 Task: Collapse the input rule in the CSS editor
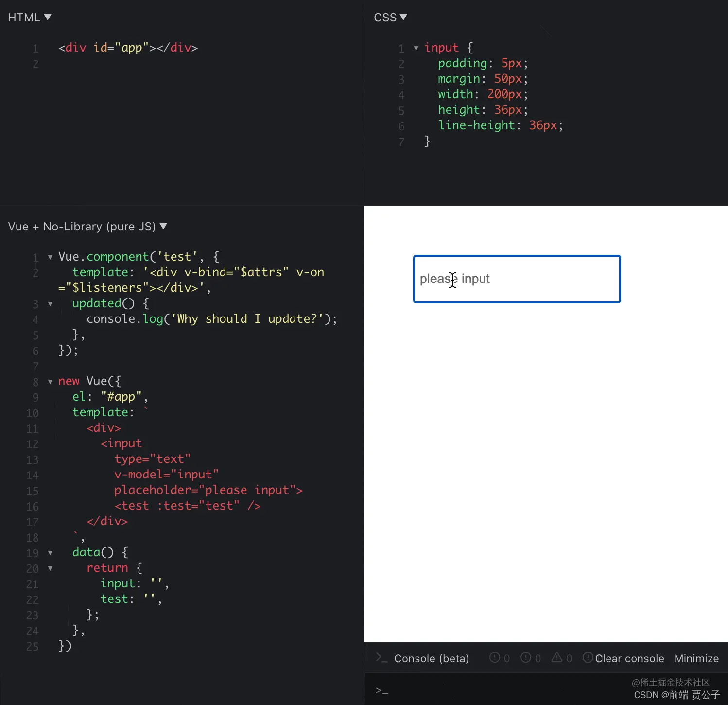pos(416,48)
